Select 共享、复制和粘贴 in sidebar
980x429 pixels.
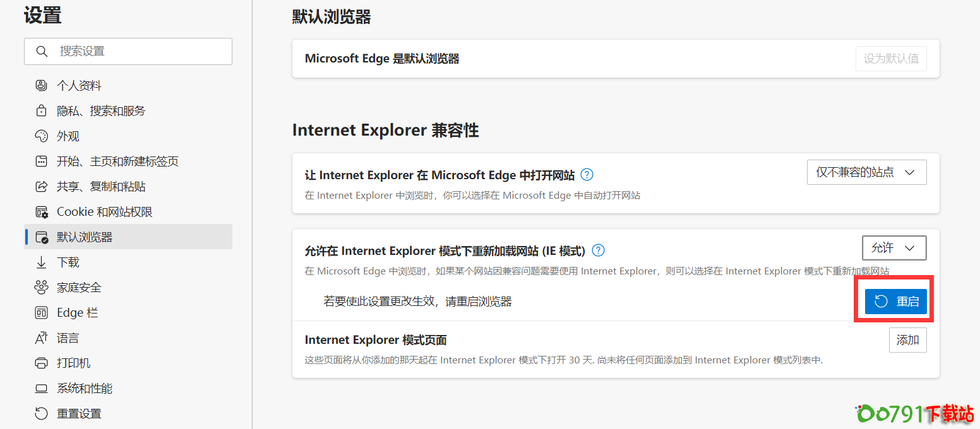(101, 187)
